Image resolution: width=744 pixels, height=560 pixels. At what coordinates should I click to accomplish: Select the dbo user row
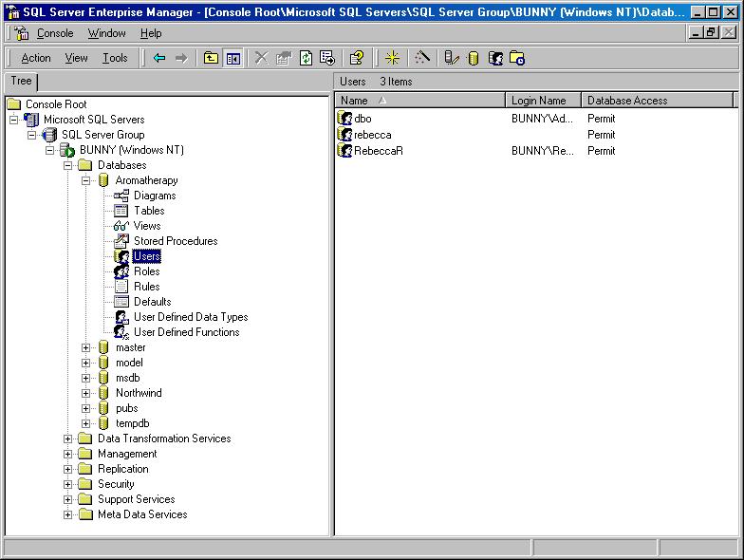click(x=536, y=119)
